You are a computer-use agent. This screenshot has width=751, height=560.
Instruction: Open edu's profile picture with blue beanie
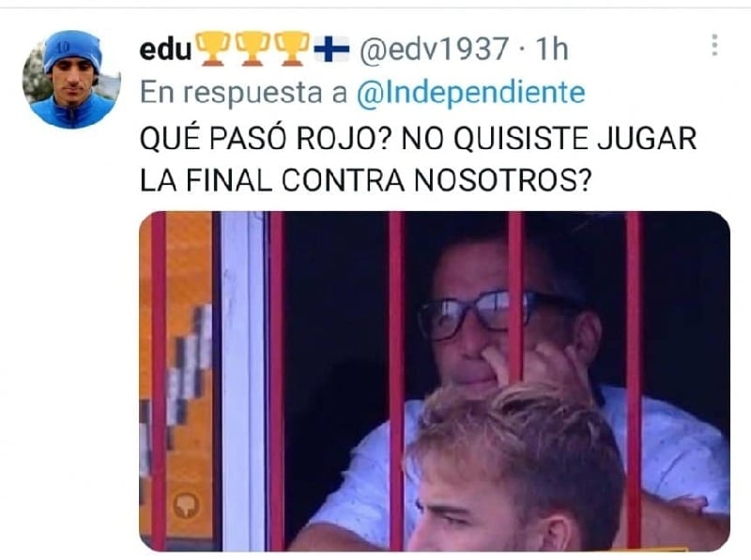tap(72, 80)
